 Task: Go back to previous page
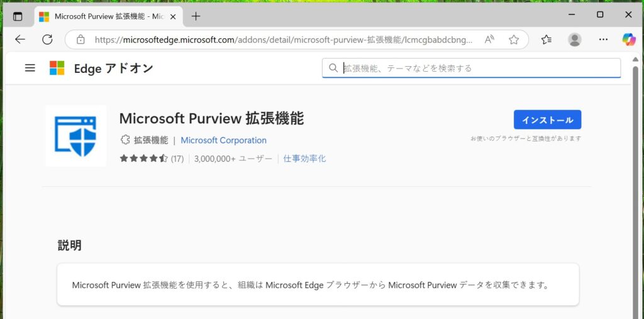click(19, 40)
